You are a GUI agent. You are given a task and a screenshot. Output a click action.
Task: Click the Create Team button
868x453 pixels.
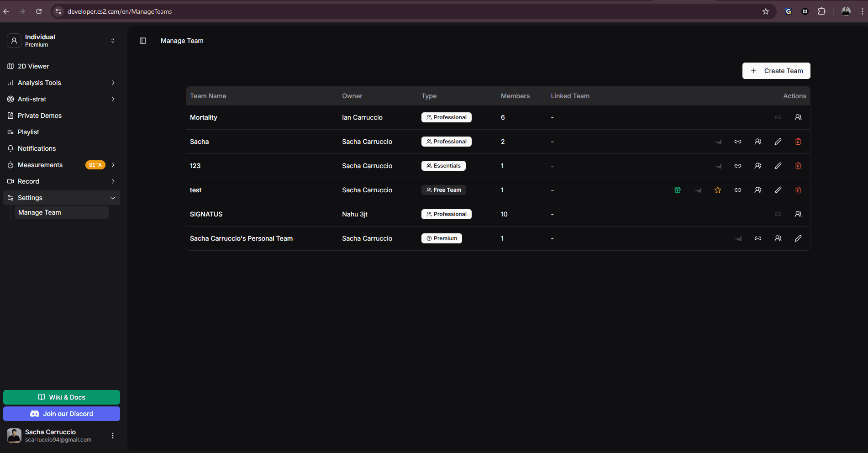(776, 71)
